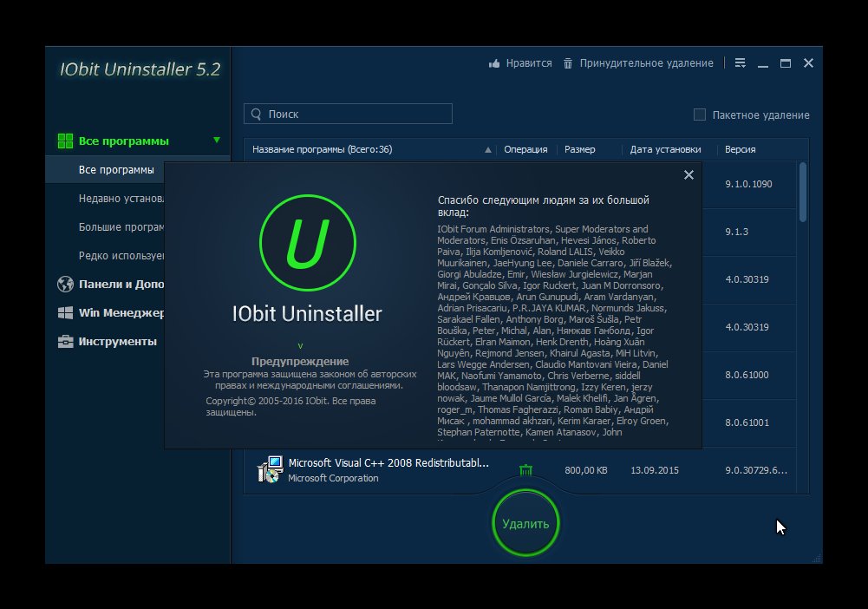Click version 9.0.30729.6... cell

756,470
